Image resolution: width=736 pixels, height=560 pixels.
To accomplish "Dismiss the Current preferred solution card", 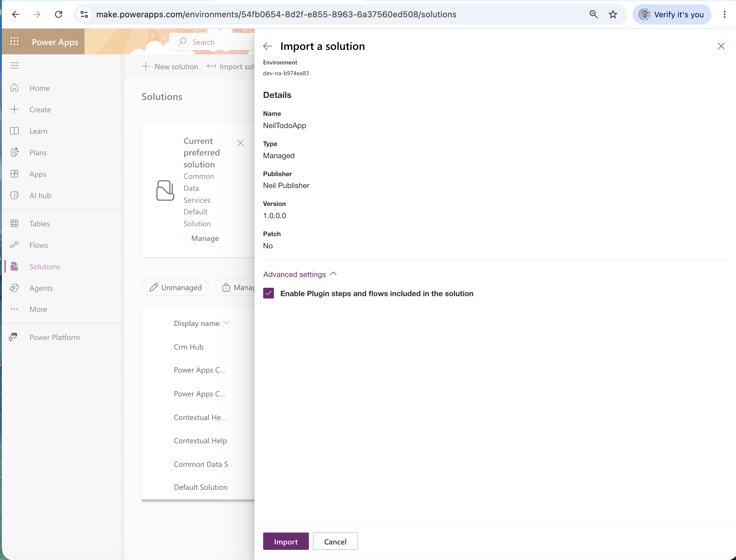I will click(240, 143).
